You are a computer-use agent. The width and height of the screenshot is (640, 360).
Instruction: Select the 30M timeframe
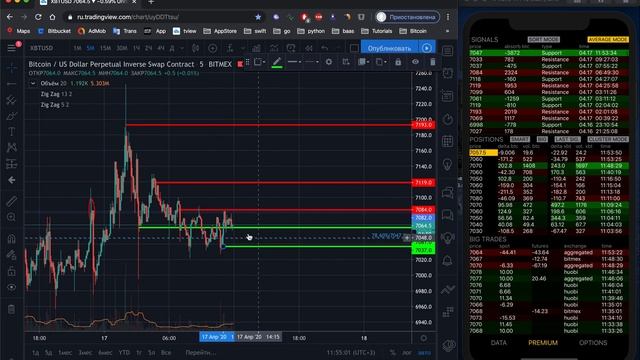click(x=122, y=48)
